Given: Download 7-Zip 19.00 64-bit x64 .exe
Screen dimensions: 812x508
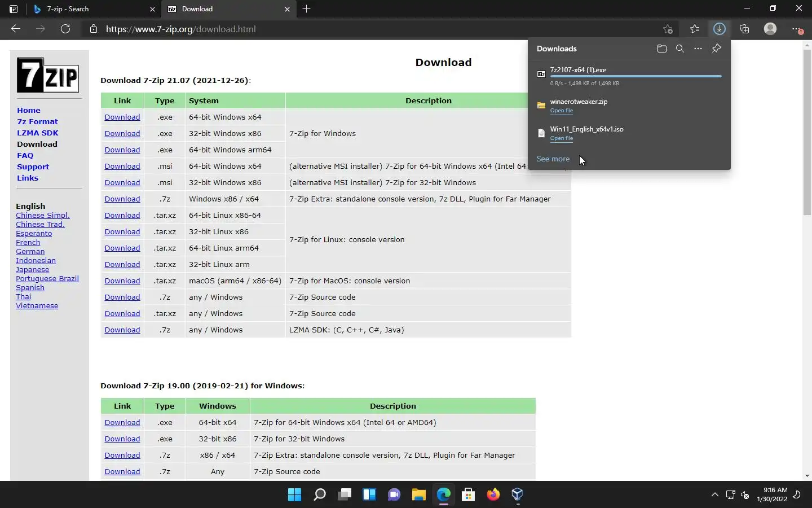Looking at the screenshot, I should [122, 423].
